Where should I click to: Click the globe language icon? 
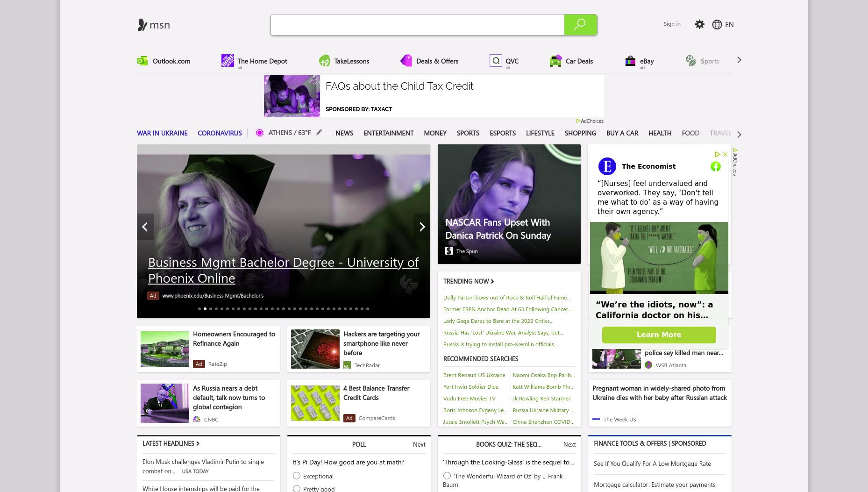(717, 24)
